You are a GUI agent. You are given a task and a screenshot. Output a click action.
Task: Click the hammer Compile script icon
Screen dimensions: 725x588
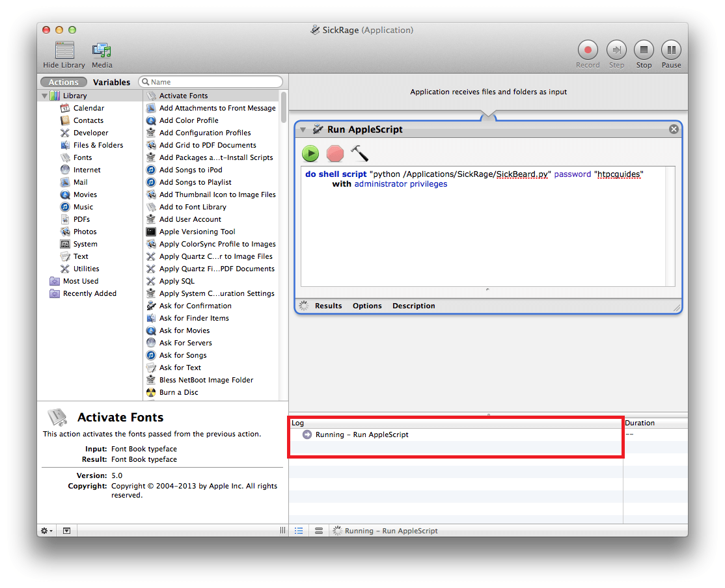click(x=359, y=154)
